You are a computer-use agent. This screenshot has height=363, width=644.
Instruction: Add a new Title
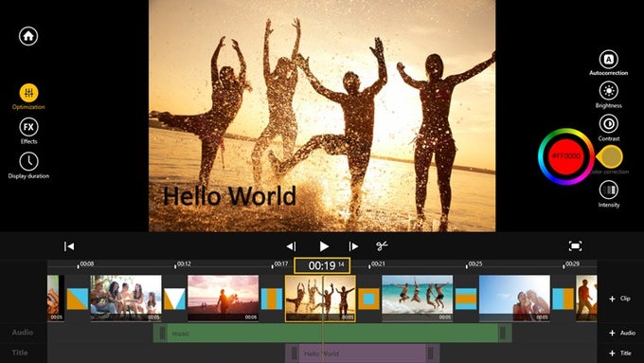tap(620, 353)
